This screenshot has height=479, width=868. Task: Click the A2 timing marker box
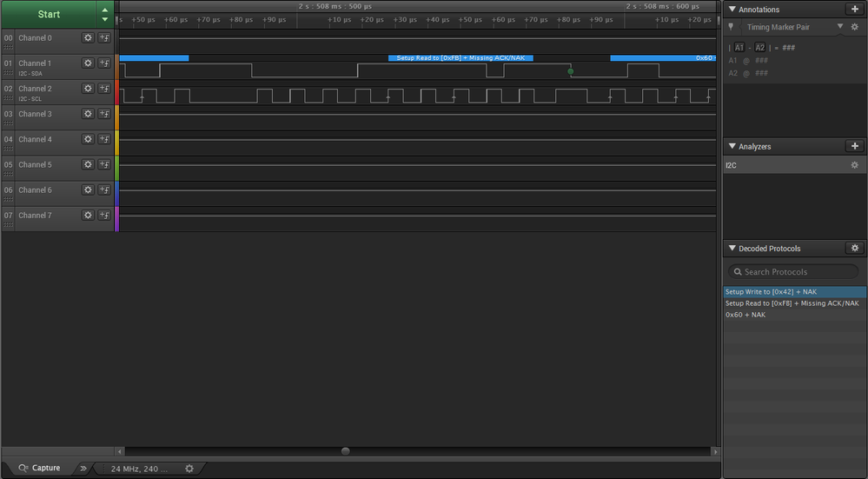coord(760,48)
